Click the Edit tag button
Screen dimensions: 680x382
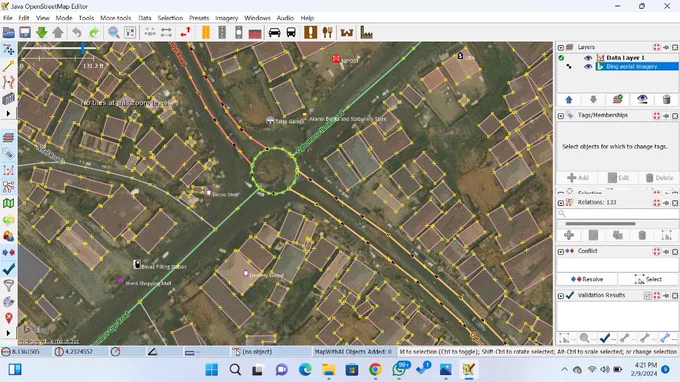tap(618, 178)
